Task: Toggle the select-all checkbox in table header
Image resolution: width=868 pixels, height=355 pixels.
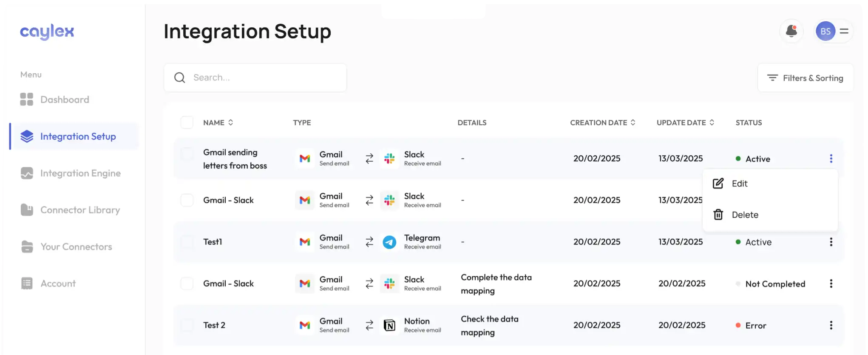Action: coord(187,123)
